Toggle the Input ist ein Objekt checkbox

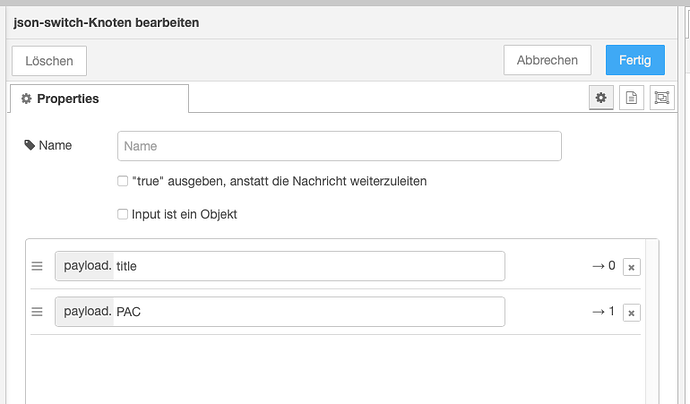(122, 214)
